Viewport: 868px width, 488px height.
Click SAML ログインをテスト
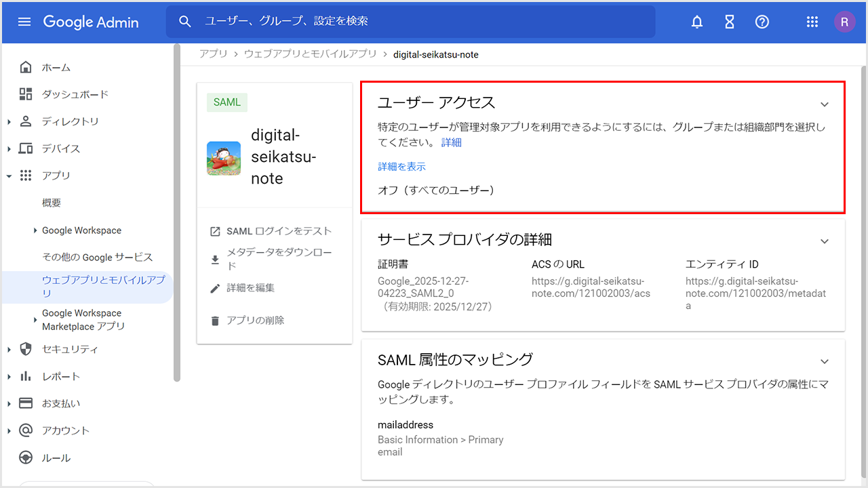(x=279, y=231)
